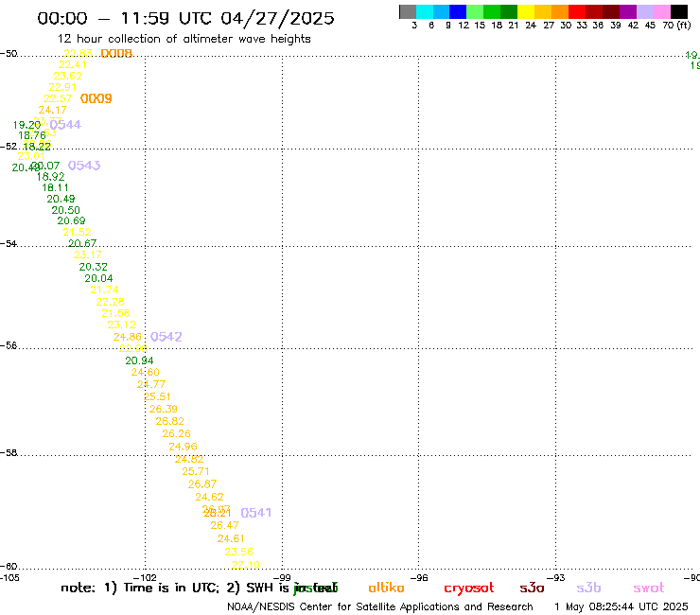Click the 22.57 wave height value

click(x=58, y=98)
